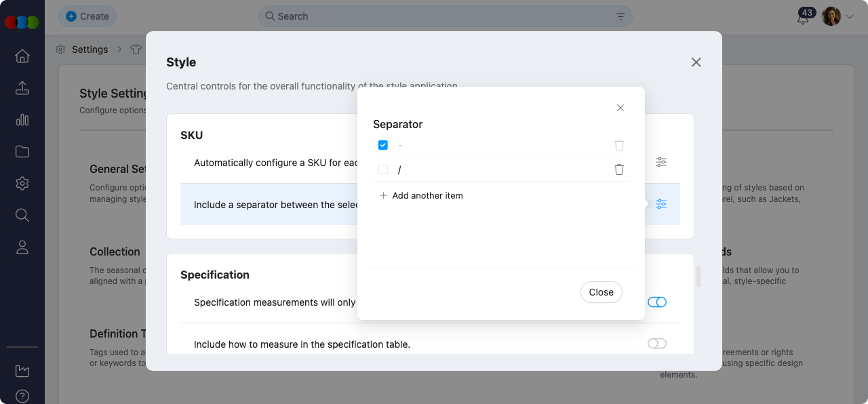Open automatic SKU configuration options icon
Image resolution: width=868 pixels, height=404 pixels.
click(x=661, y=162)
